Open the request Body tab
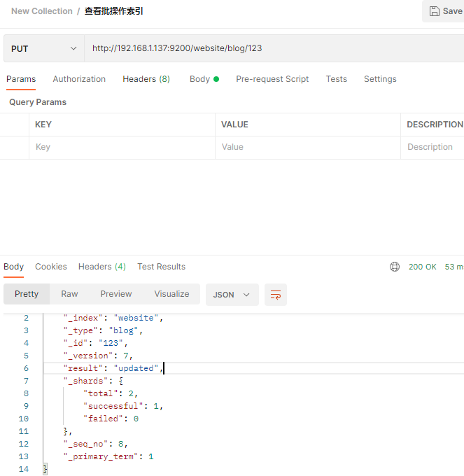This screenshot has width=464, height=476. (204, 79)
